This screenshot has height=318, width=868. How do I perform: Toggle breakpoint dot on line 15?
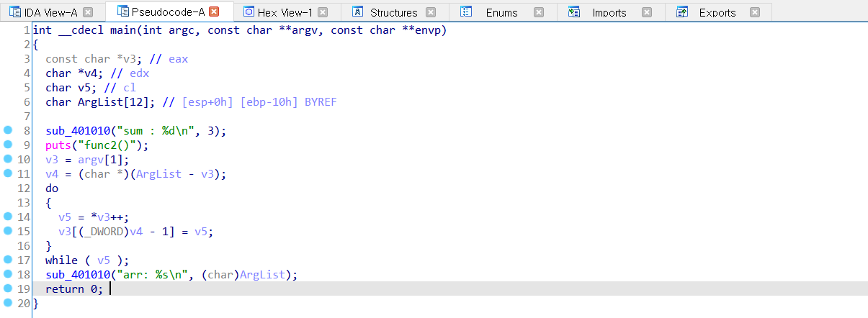(x=8, y=231)
